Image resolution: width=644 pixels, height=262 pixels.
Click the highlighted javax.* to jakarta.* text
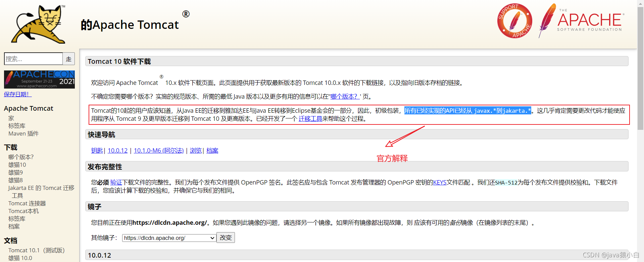467,111
